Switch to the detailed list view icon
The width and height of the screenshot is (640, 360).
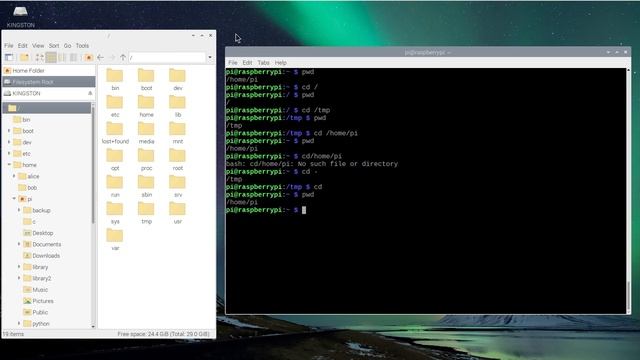point(73,58)
